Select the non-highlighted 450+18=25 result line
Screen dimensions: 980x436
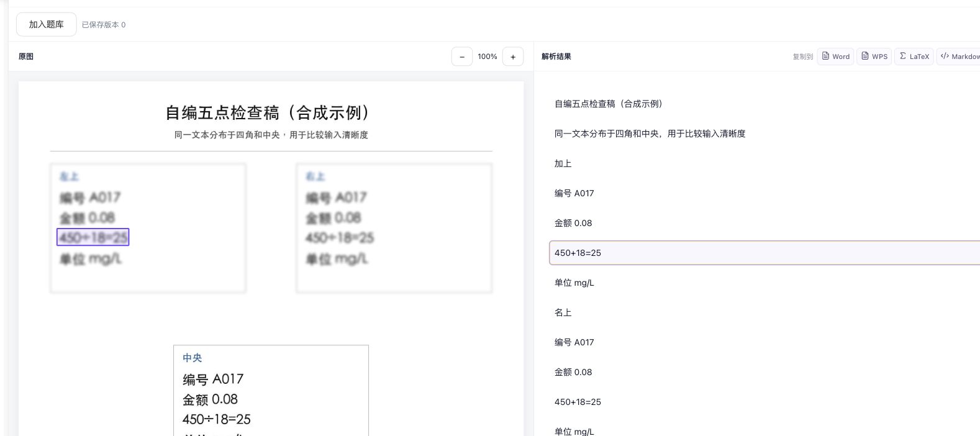coord(578,402)
